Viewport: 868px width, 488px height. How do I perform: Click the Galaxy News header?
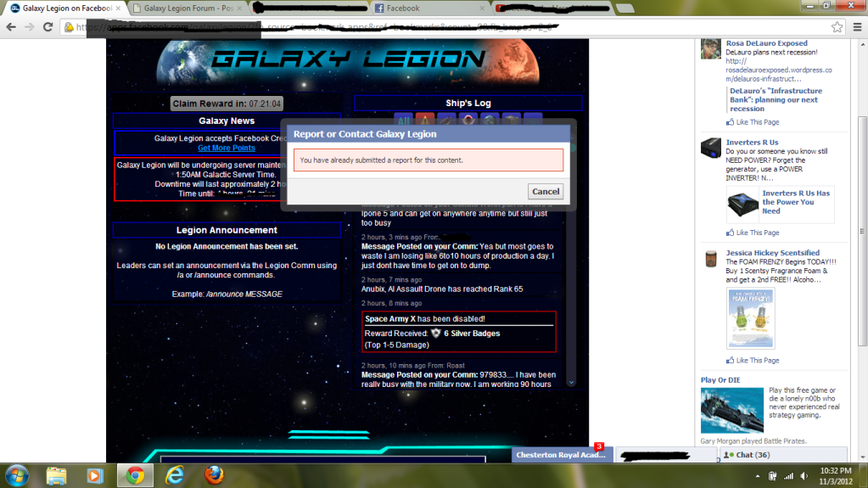227,121
